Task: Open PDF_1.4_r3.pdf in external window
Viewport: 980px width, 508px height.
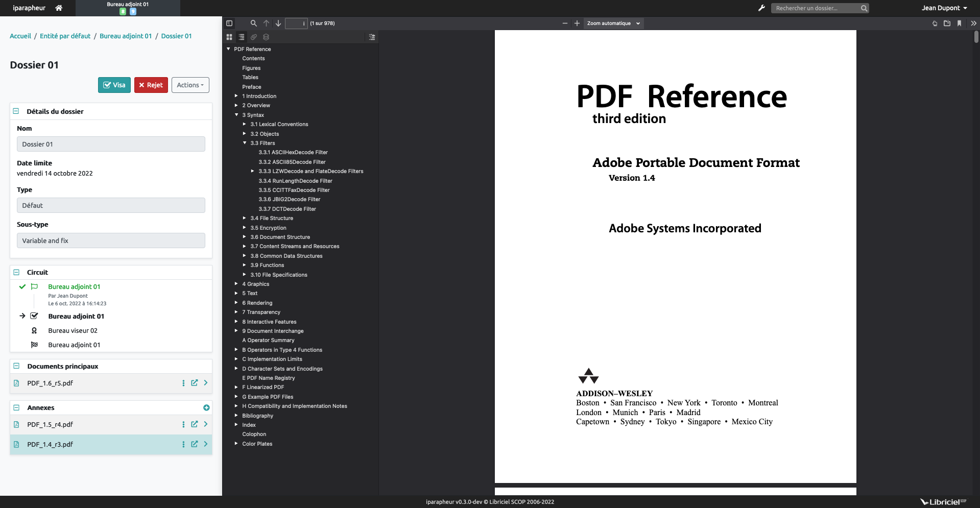Action: coord(195,444)
